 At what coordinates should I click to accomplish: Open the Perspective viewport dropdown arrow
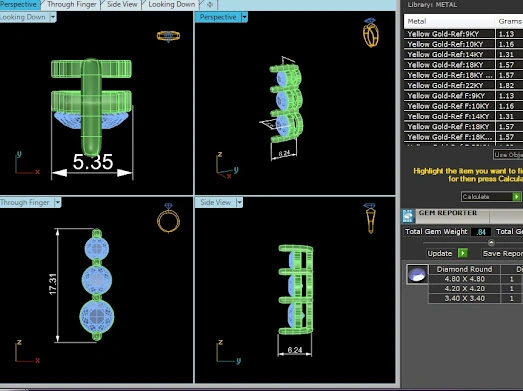tap(244, 17)
